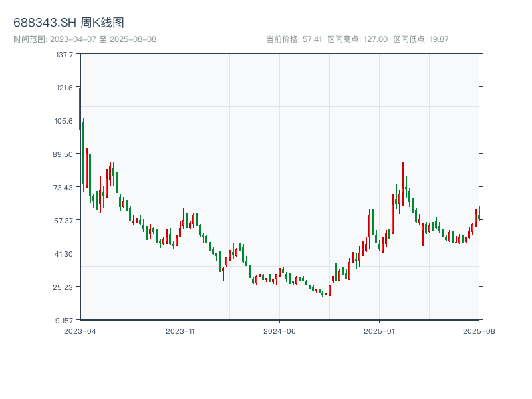Click the time range text 2023-04-07 至 2025-08-08

click(x=84, y=39)
